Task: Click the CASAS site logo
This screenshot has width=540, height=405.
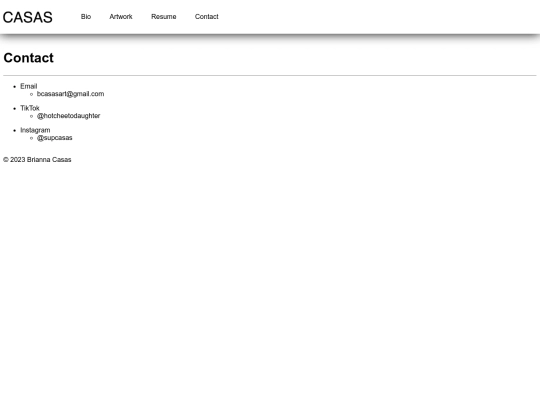Action: (x=28, y=17)
